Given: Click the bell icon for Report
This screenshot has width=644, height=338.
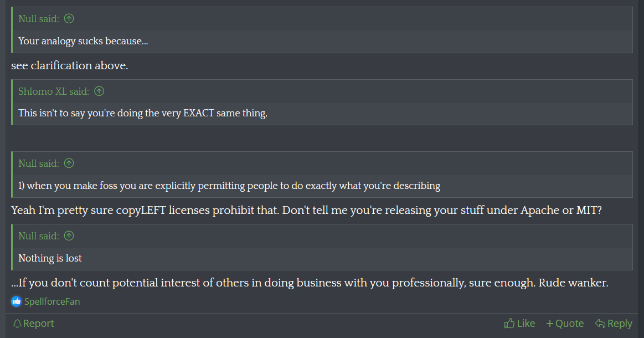Looking at the screenshot, I should click(17, 324).
